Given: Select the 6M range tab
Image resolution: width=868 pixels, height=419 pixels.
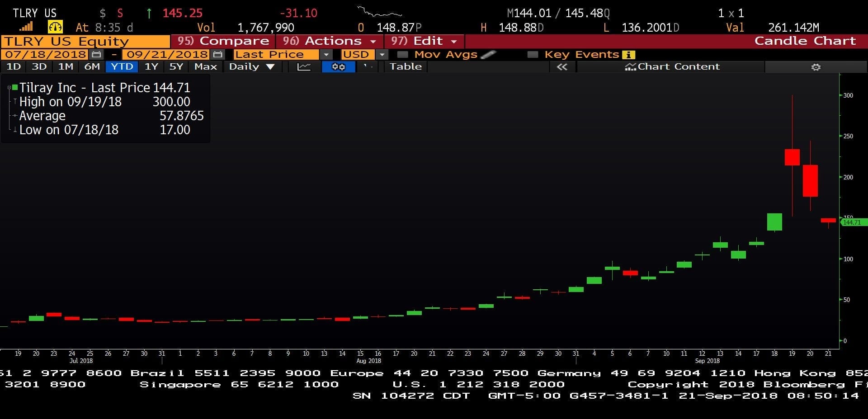Looking at the screenshot, I should click(92, 67).
